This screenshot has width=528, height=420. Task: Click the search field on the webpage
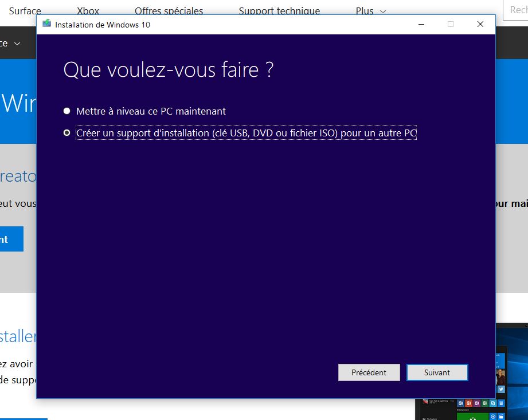[515, 10]
